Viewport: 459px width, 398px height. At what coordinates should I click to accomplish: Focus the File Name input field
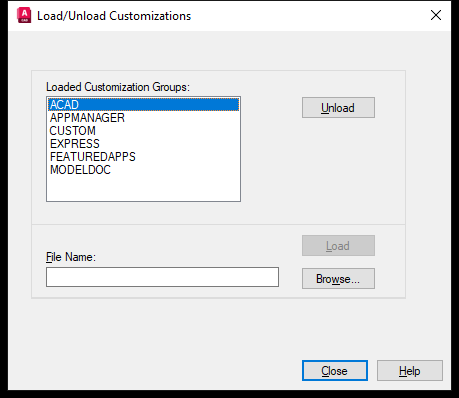tap(162, 277)
